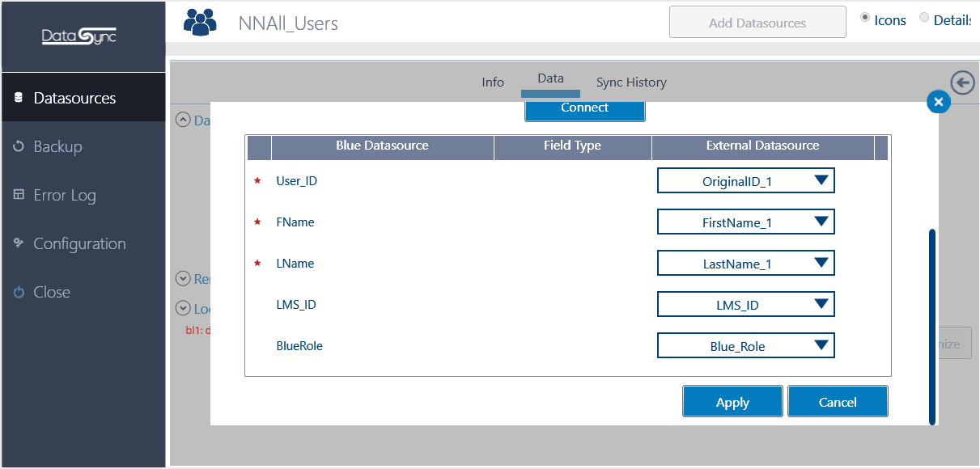Click the User_ID field label
This screenshot has width=980, height=469.
click(297, 180)
